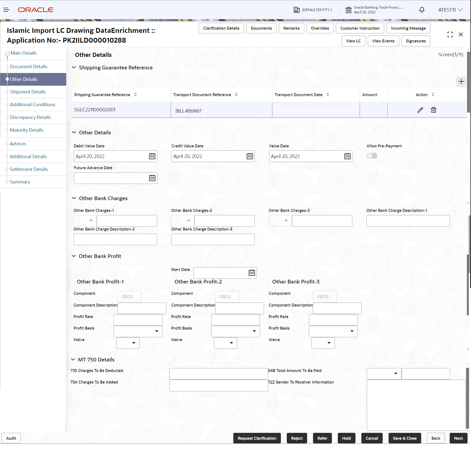Open the Debit Value Date calendar picker
The image size is (471, 476).
152,156
